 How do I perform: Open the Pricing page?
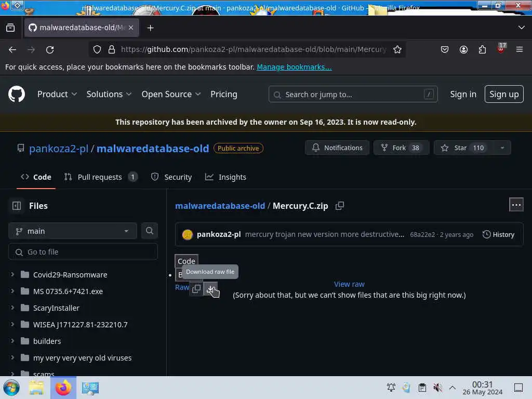point(223,94)
